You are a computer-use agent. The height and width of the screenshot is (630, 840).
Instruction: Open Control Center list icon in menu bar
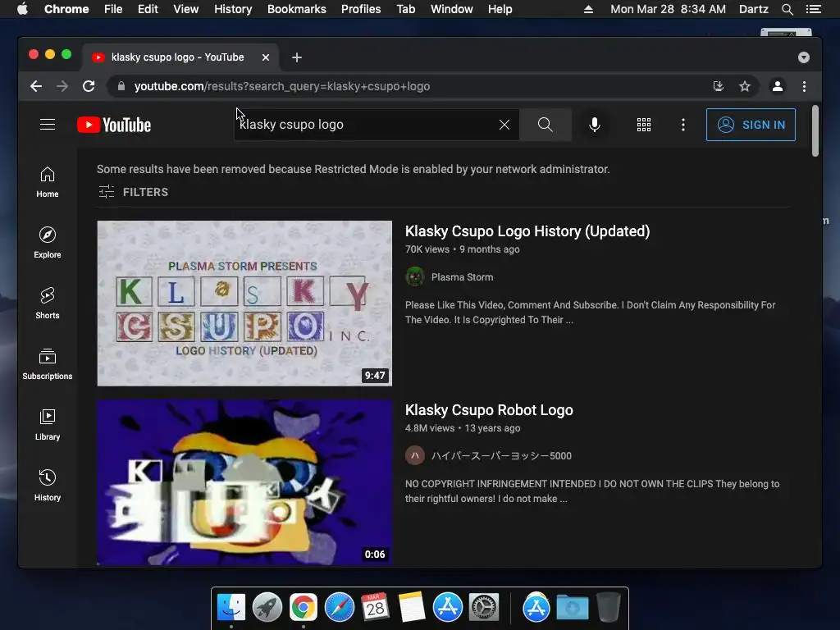(813, 9)
